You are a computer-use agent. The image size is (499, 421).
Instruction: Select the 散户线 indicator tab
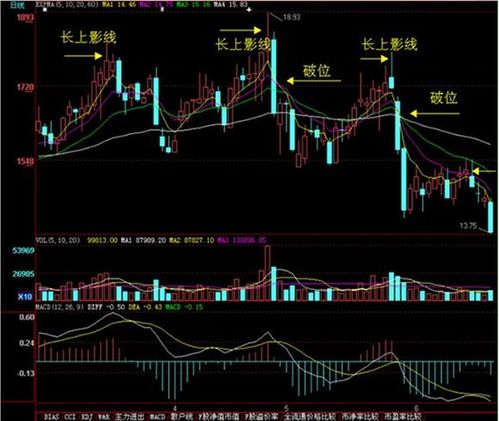click(x=182, y=417)
